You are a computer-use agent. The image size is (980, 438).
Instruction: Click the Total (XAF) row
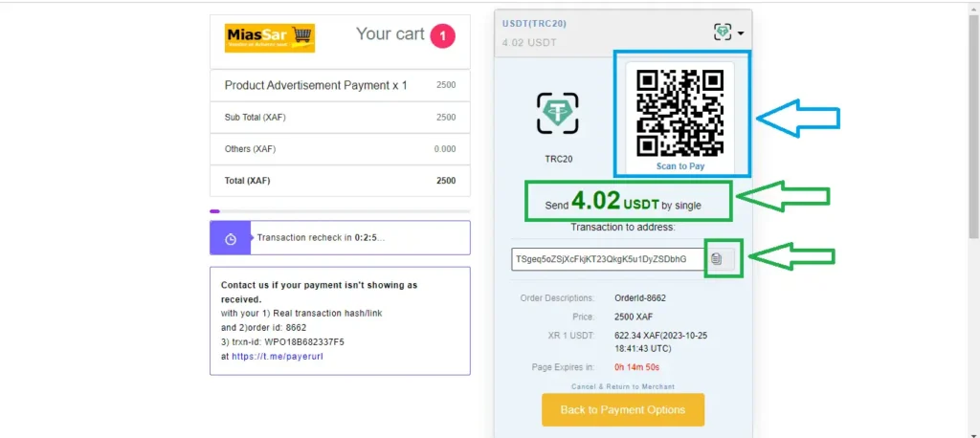pyautogui.click(x=339, y=181)
